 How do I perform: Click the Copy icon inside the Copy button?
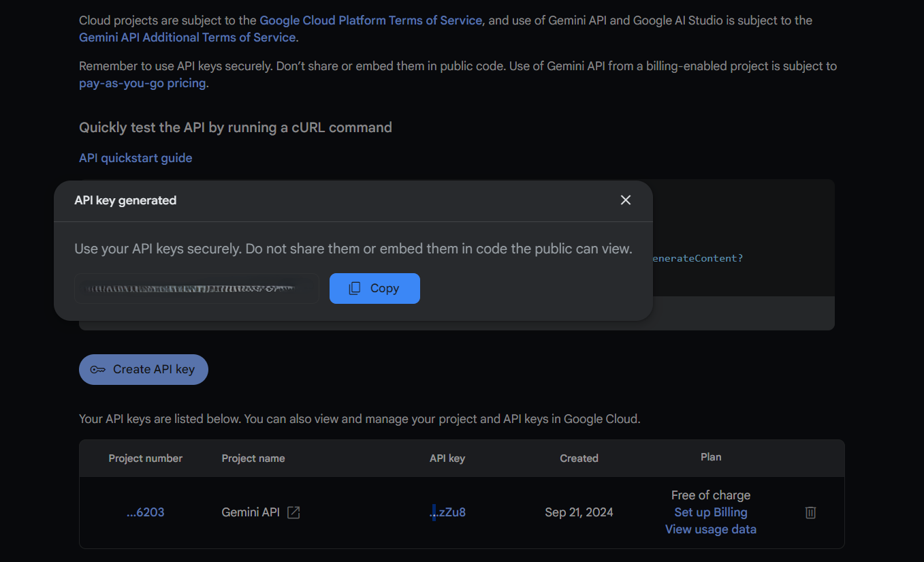(x=354, y=288)
